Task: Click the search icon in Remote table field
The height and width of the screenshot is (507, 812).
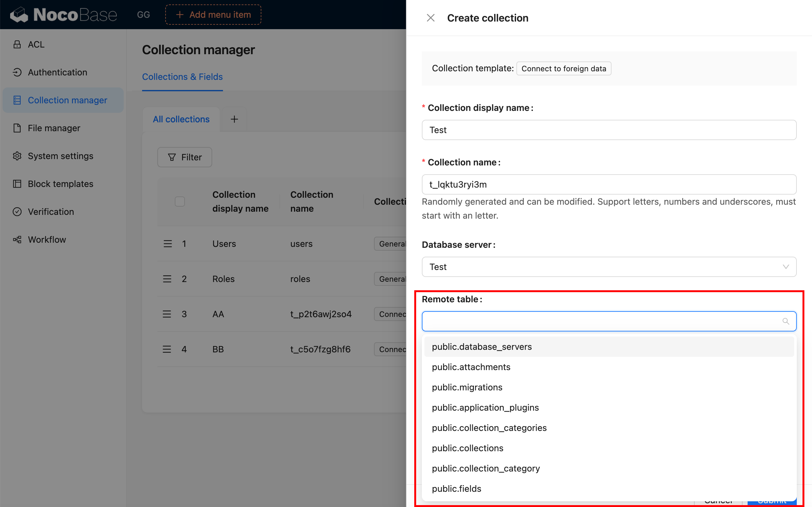Action: pyautogui.click(x=786, y=321)
